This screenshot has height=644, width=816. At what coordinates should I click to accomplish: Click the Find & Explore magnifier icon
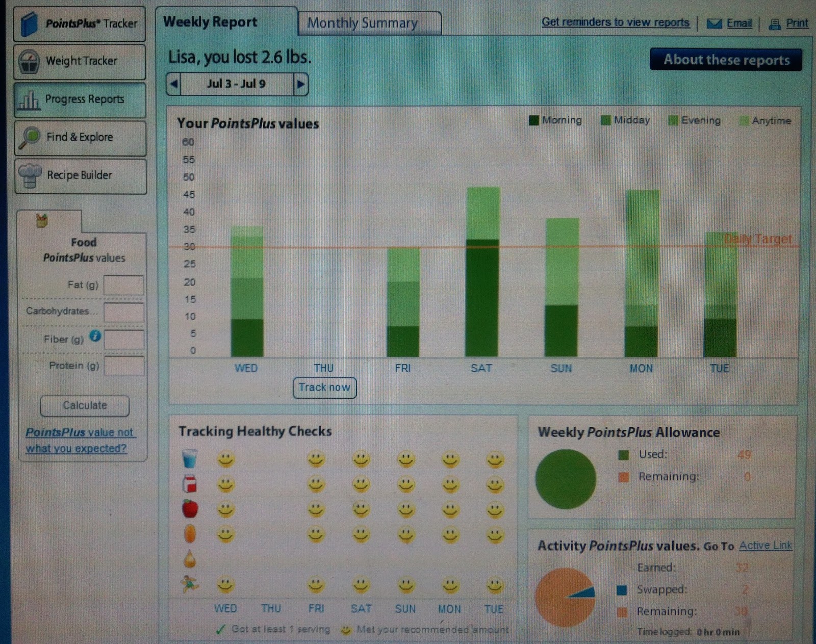point(29,138)
